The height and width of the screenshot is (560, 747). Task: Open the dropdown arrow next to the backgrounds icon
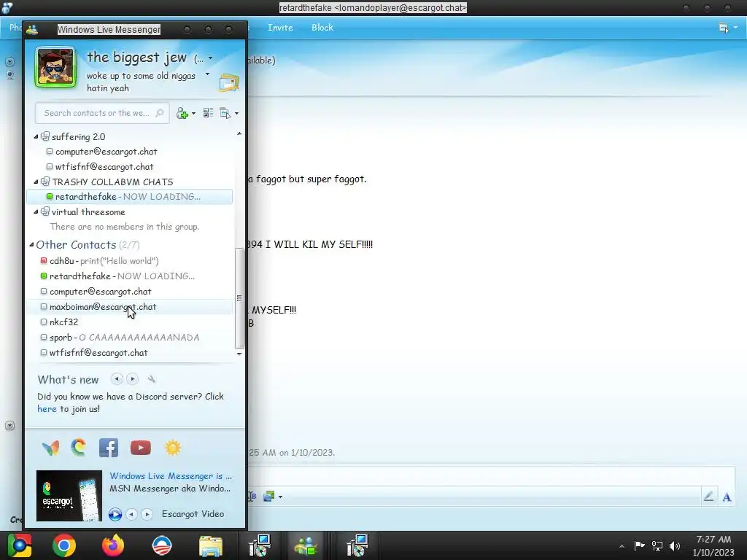tap(281, 497)
